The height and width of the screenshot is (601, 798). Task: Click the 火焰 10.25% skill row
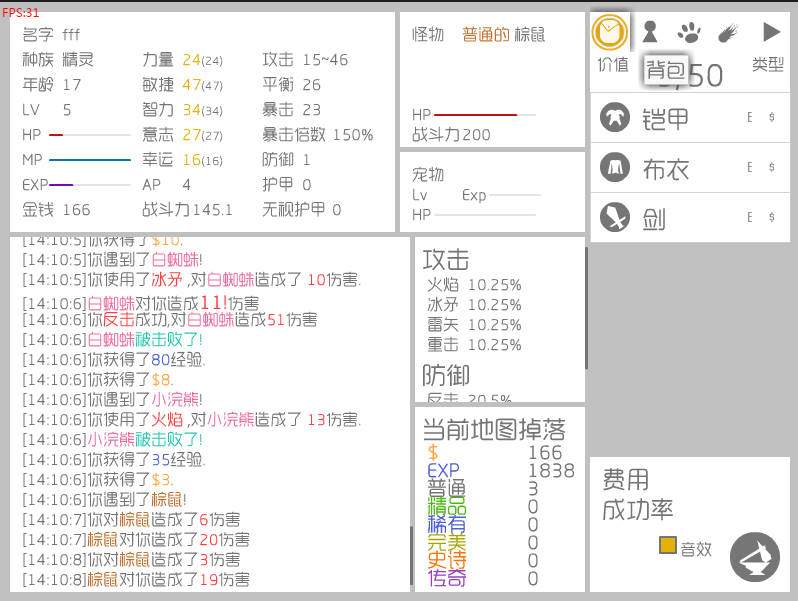(474, 285)
